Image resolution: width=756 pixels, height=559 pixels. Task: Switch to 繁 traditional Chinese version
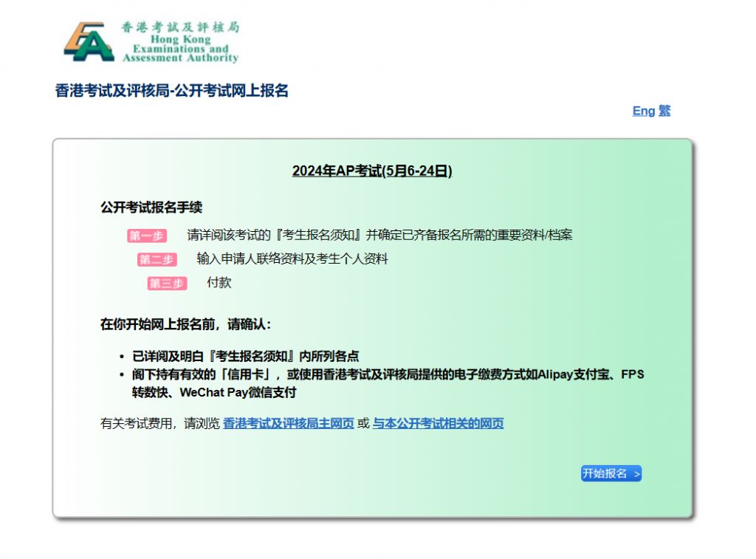point(666,111)
